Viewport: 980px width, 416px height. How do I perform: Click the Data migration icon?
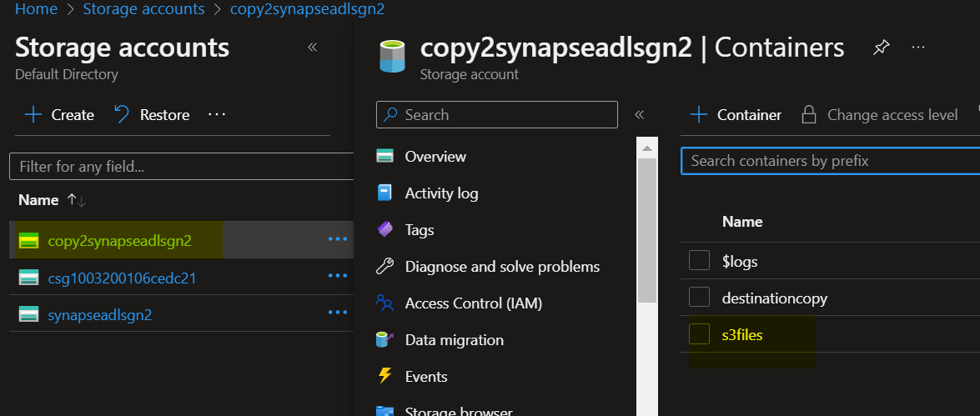pyautogui.click(x=385, y=340)
